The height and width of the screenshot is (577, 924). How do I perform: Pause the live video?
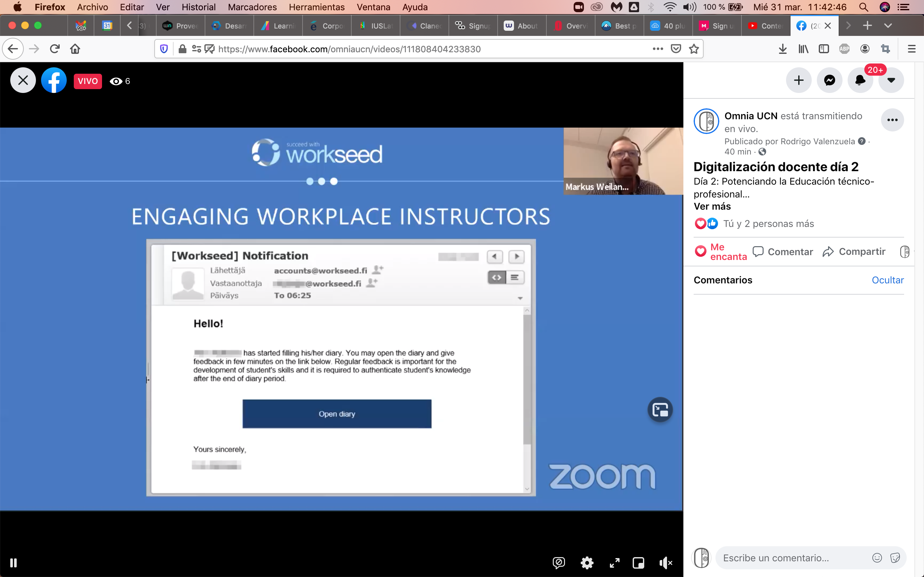[x=13, y=563]
